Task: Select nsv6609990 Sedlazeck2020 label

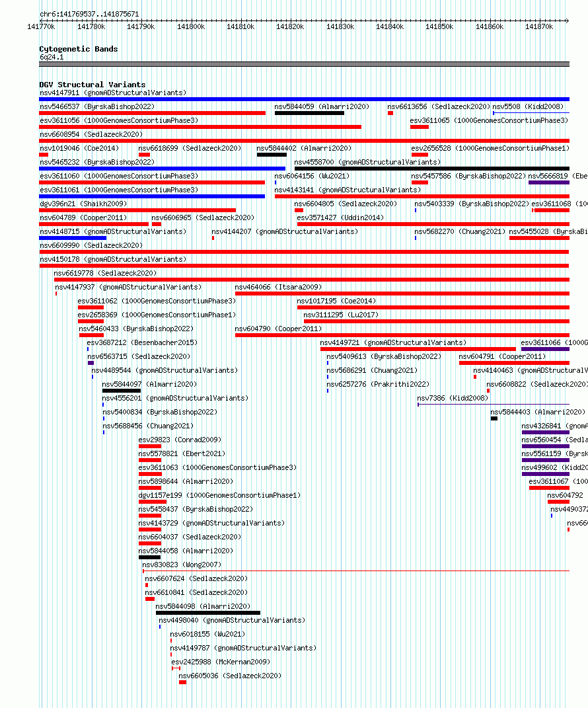Action: pyautogui.click(x=91, y=246)
